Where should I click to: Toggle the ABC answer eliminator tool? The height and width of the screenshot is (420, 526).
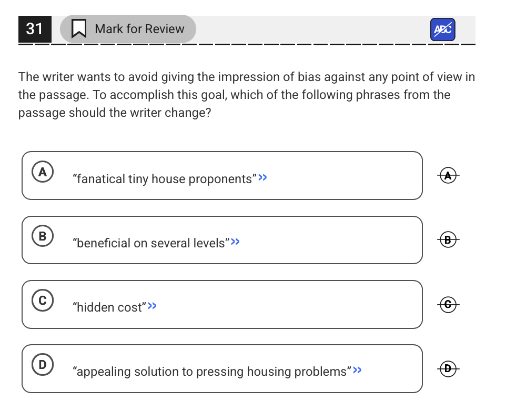click(x=442, y=29)
